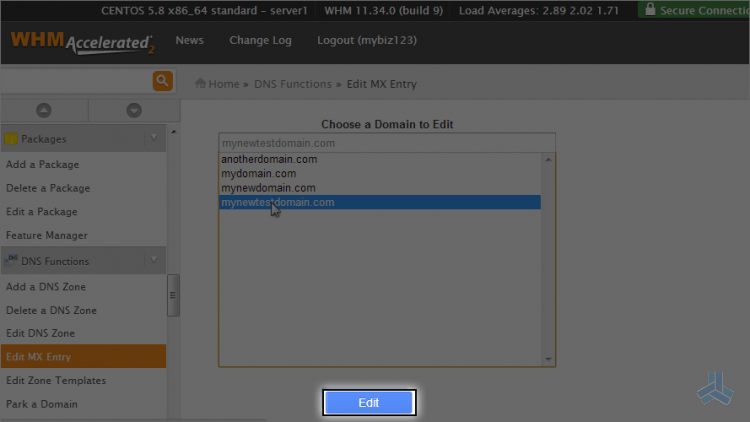Click the domain name input field
750x422 pixels.
[x=387, y=143]
